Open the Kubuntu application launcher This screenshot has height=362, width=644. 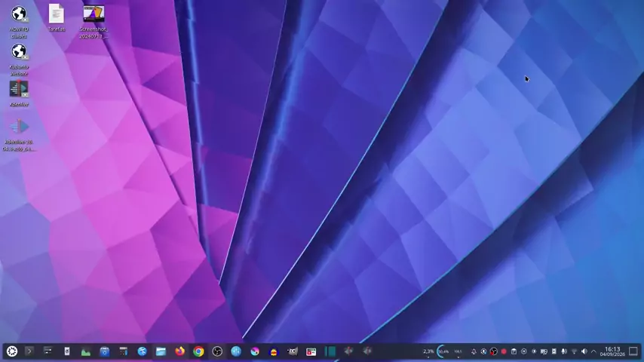[12, 351]
